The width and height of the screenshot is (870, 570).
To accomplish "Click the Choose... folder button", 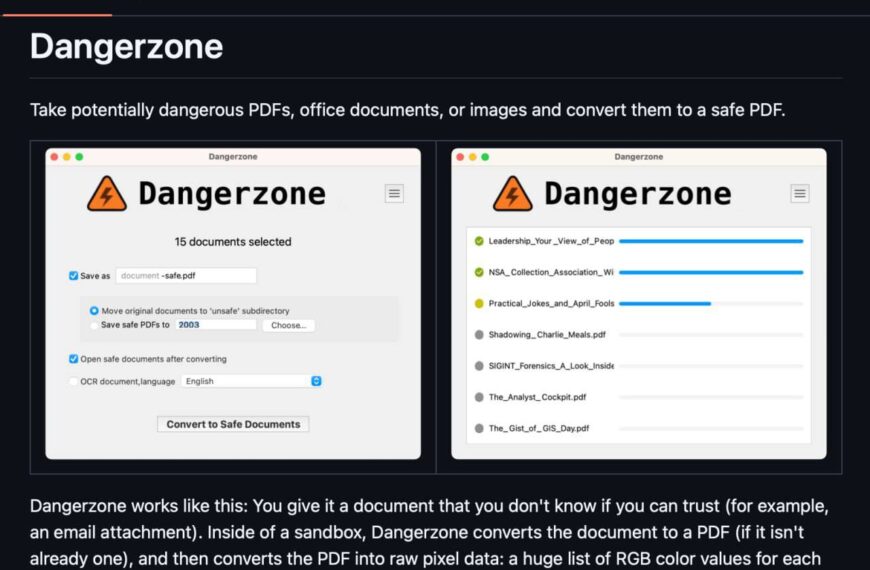I will click(289, 325).
